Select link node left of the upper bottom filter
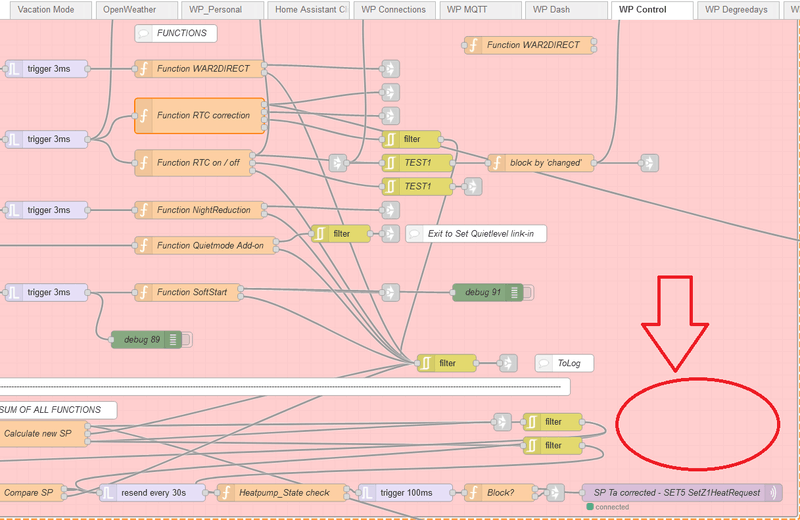800x520 pixels. 502,422
